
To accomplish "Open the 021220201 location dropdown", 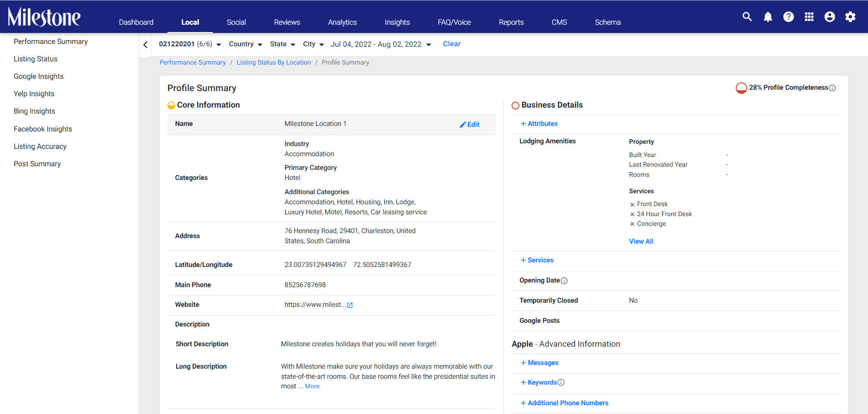I will [x=190, y=44].
